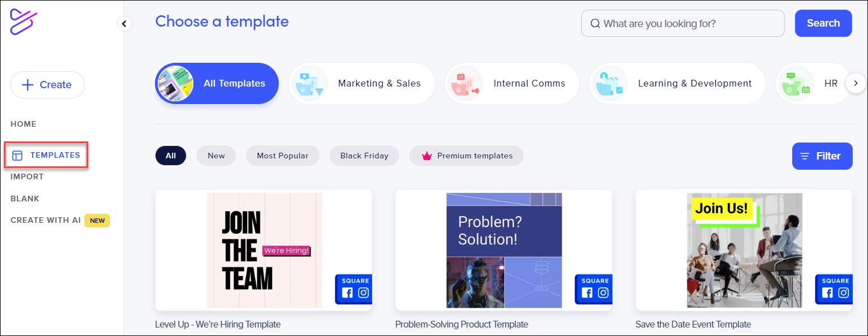Click the Marketing & Sales category icon

(x=309, y=84)
